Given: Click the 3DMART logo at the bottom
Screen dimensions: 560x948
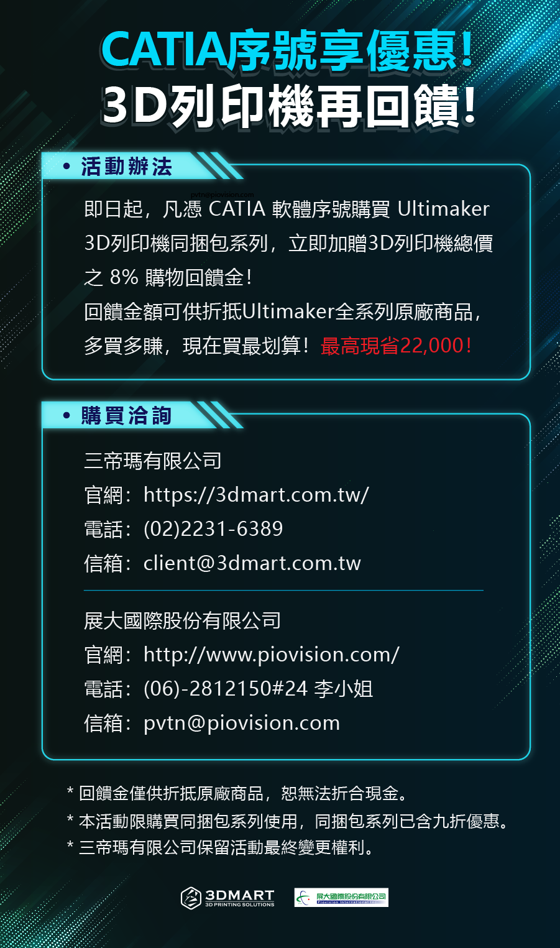Looking at the screenshot, I should tap(227, 898).
